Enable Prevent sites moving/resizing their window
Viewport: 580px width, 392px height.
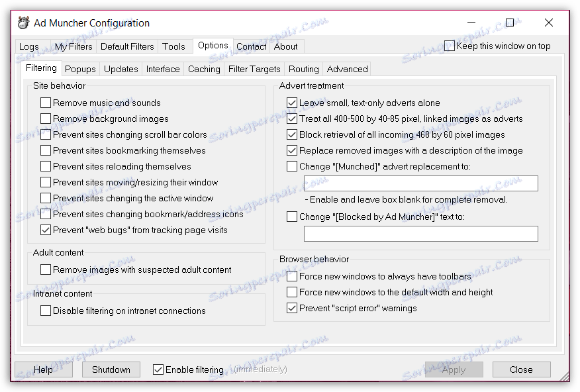tap(46, 182)
